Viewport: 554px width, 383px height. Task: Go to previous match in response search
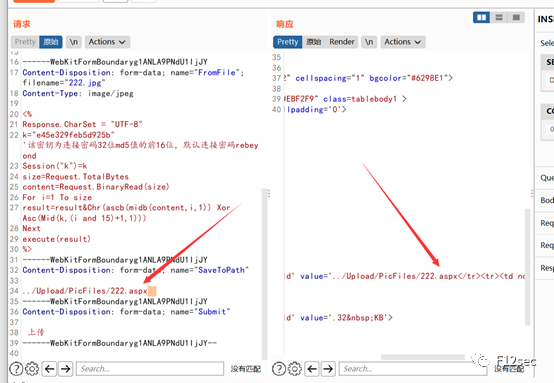[312, 369]
